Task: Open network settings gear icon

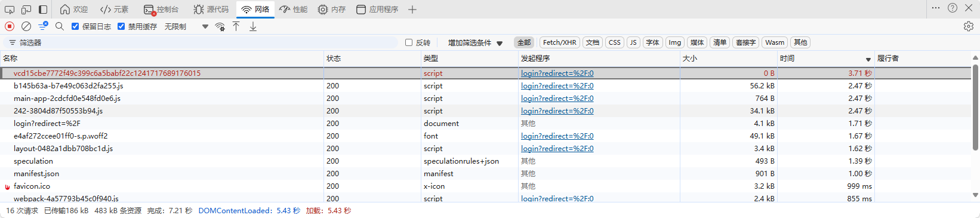Action: pos(969,26)
